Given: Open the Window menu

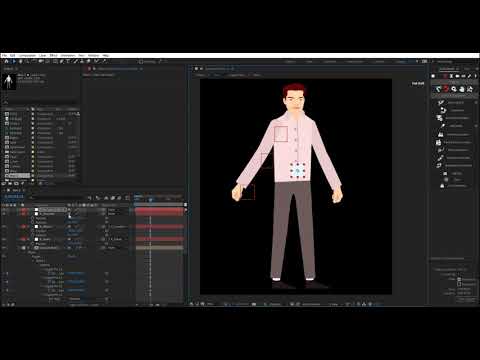Looking at the screenshot, I should [93, 55].
